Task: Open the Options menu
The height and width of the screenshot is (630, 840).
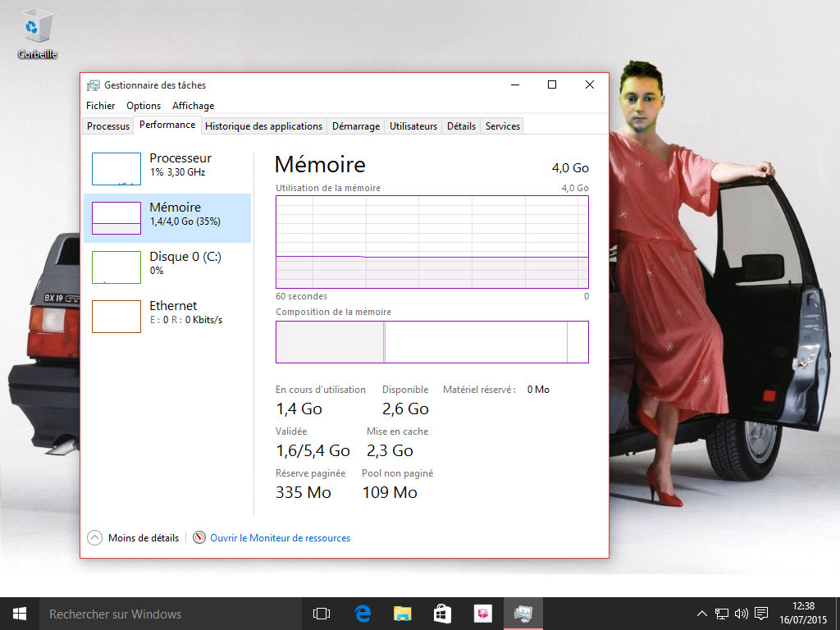Action: [x=144, y=106]
